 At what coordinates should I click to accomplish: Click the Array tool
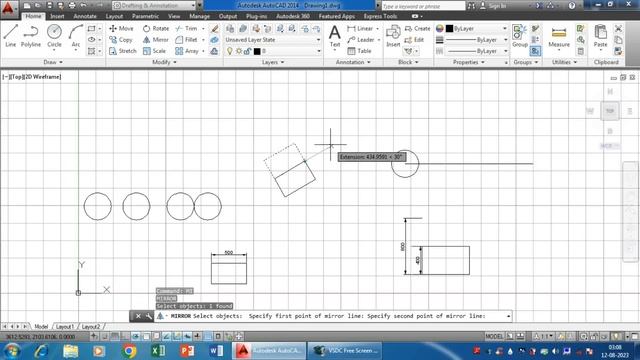click(x=187, y=51)
